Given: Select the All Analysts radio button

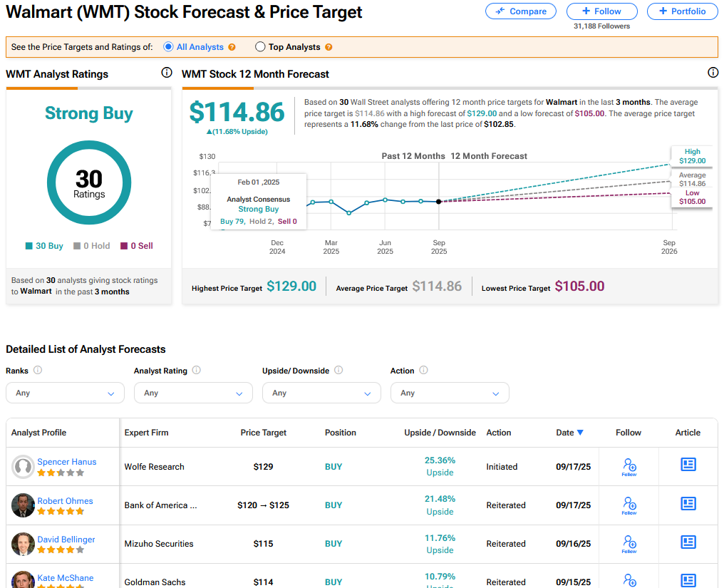Looking at the screenshot, I should 169,47.
